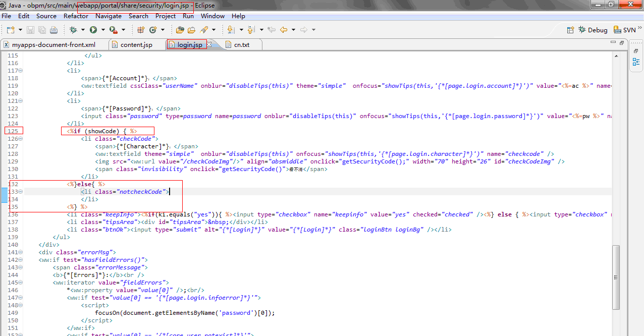The image size is (644, 336).
Task: Collapse code fold at line 147
Action: [21, 298]
